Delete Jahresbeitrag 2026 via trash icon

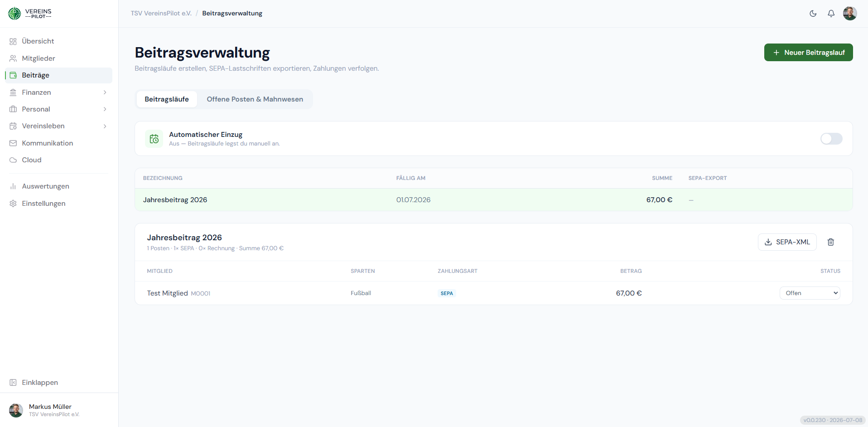point(831,242)
